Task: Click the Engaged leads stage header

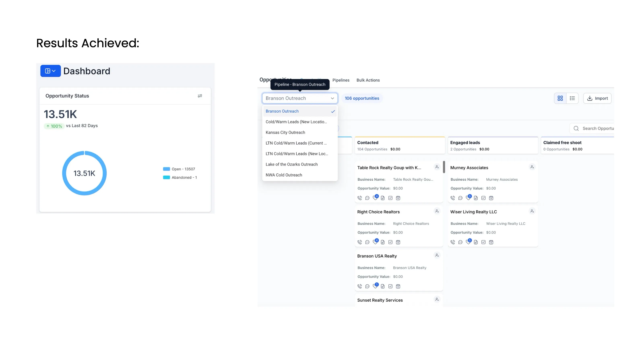Action: pos(493,146)
